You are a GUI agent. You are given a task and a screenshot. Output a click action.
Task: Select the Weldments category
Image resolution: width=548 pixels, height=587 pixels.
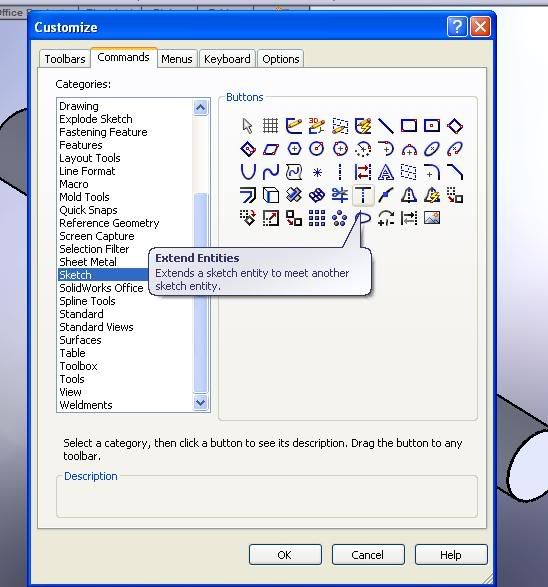86,405
